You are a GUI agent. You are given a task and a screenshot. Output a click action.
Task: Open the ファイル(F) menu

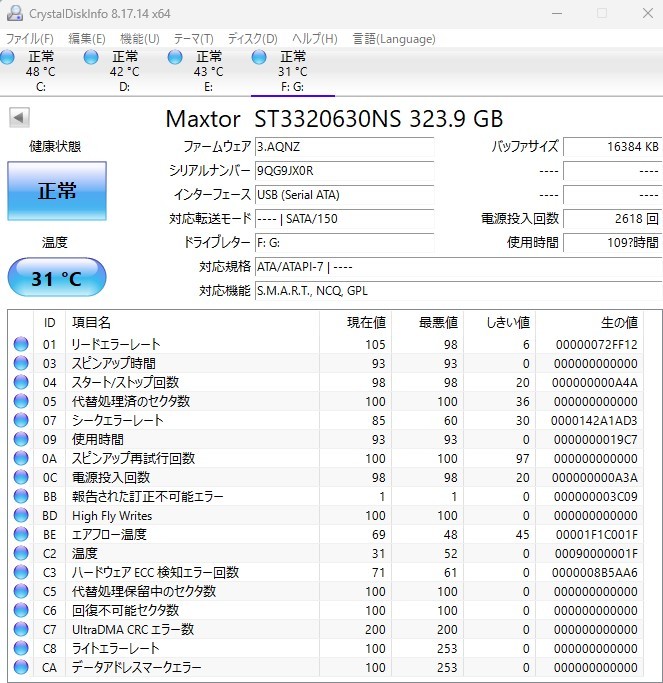[x=30, y=39]
